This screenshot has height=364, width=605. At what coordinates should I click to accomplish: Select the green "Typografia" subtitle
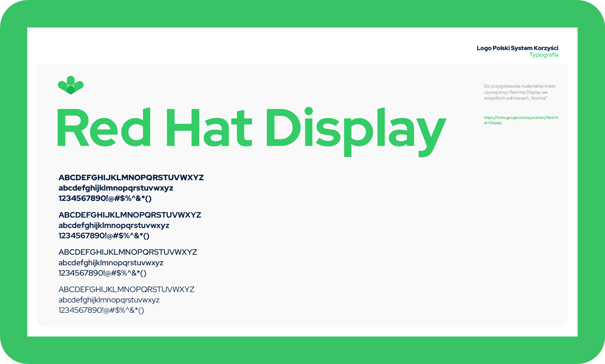tap(543, 55)
